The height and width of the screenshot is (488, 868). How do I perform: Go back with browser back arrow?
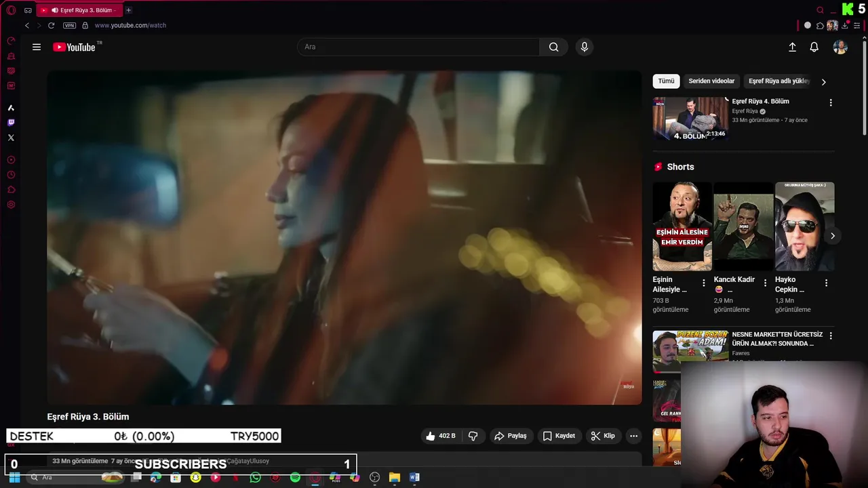[x=27, y=25]
